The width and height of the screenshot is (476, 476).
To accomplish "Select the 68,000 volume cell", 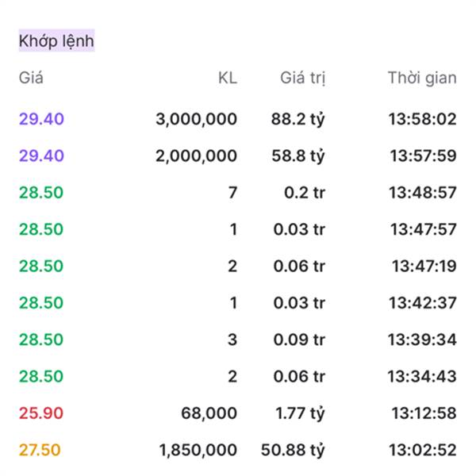I will tap(209, 413).
